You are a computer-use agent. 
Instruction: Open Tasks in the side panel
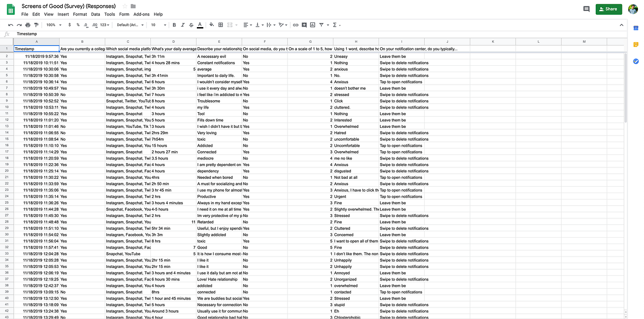point(636,61)
